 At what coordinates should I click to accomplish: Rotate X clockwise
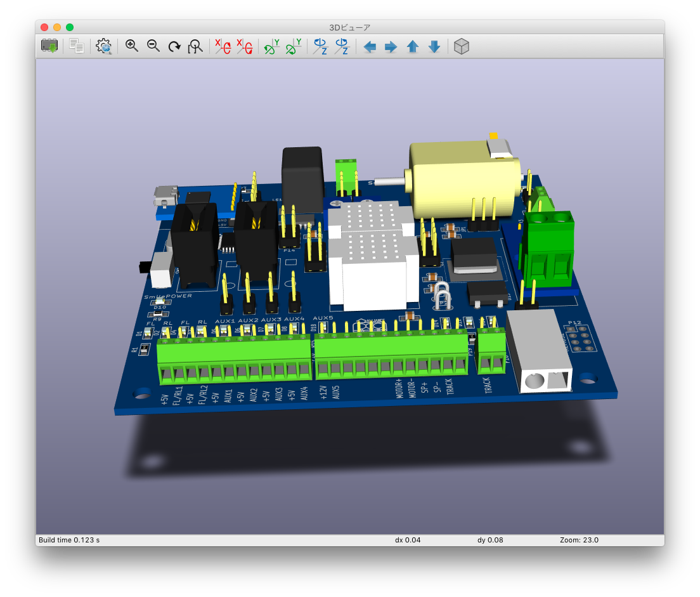(223, 46)
